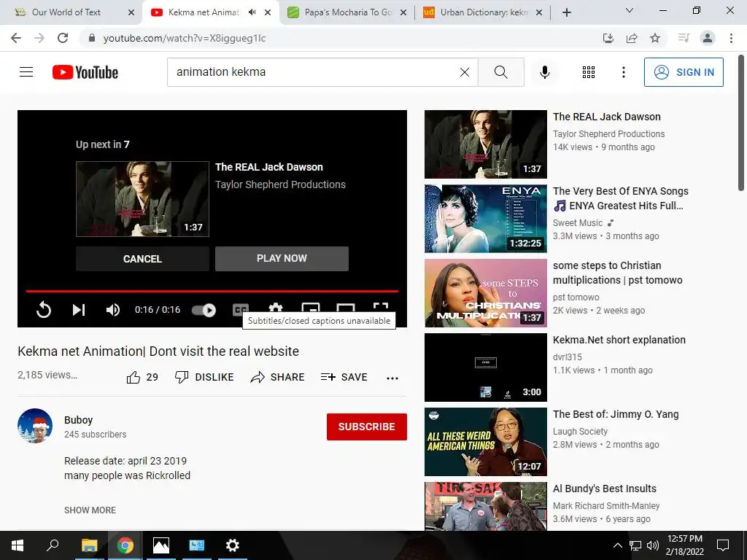
Task: Seek on the red video progress bar
Action: point(212,290)
